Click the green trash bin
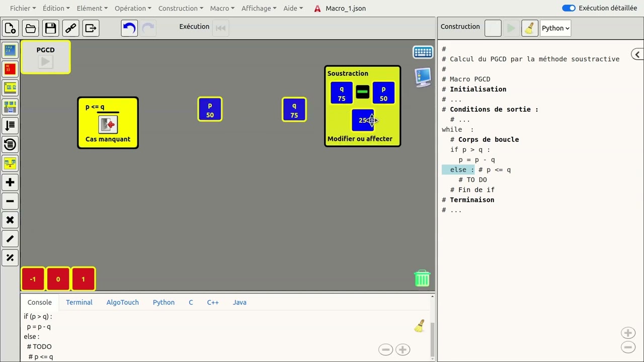Screen dimensions: 644x362 point(422,278)
